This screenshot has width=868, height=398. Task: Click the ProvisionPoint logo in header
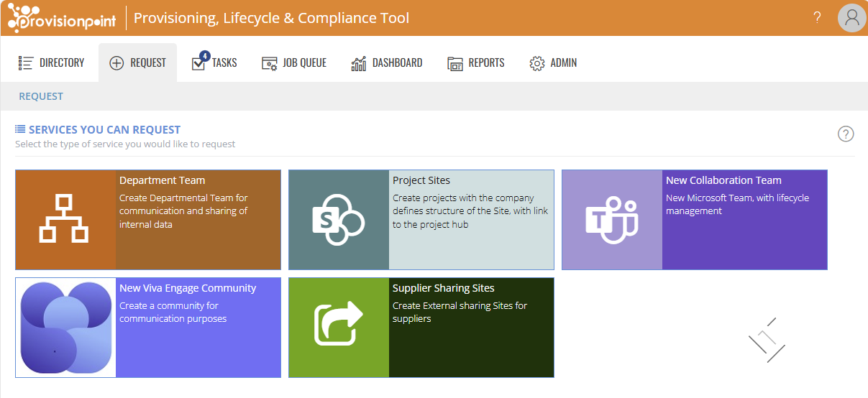click(x=62, y=18)
